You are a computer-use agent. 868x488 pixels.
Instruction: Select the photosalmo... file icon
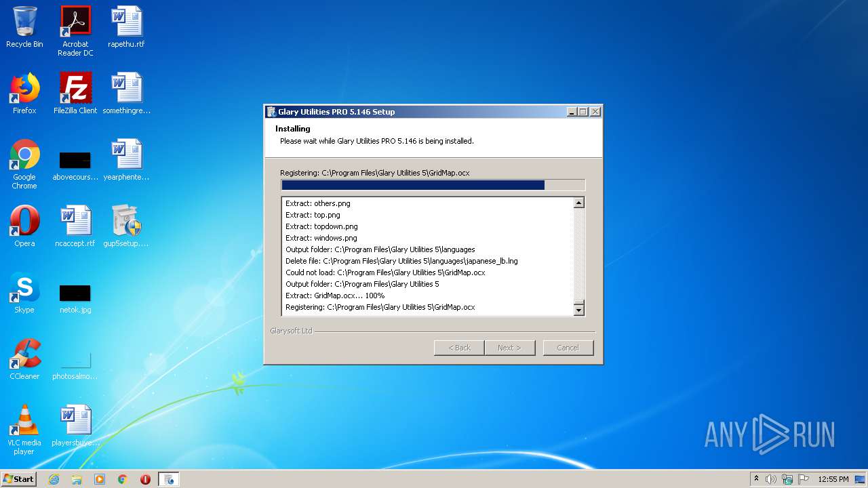75,365
